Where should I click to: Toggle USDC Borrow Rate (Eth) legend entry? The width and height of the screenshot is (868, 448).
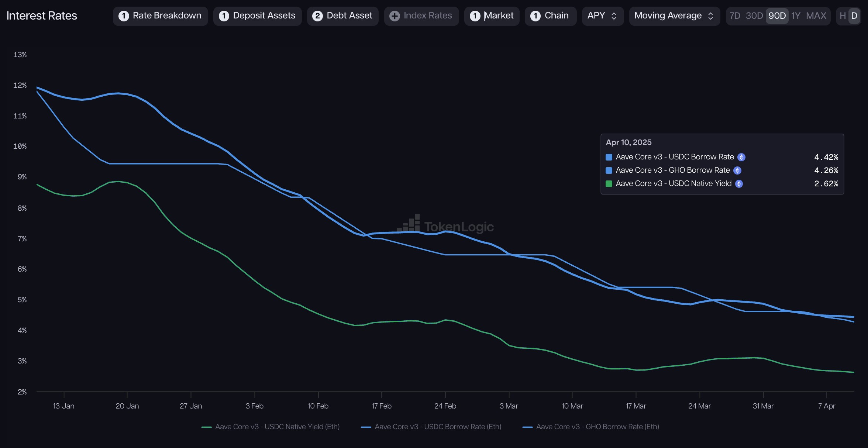(431, 427)
